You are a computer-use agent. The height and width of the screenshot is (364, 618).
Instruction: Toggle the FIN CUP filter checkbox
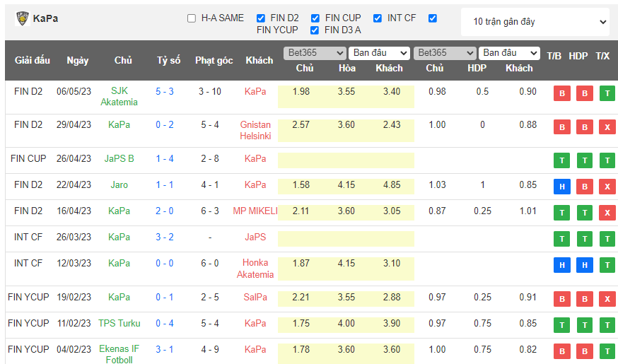click(x=315, y=18)
